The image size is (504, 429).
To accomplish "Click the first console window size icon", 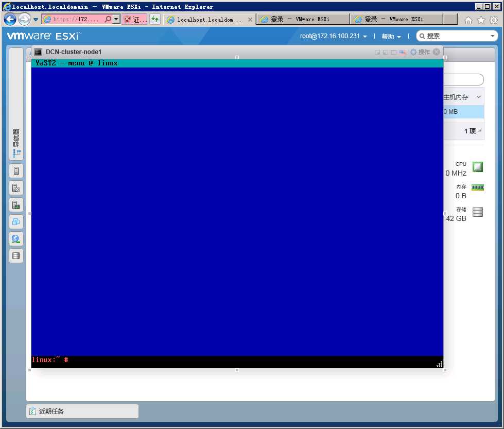I will point(377,52).
